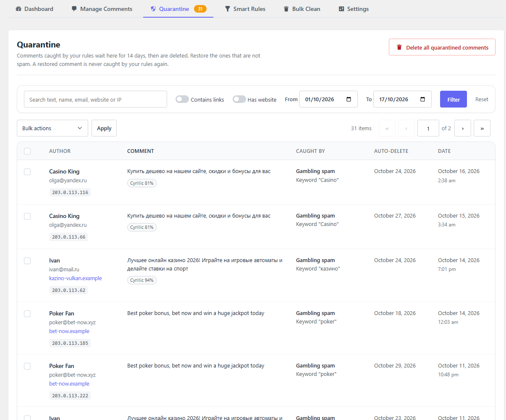506x420 pixels.
Task: Click the AUTO-DELETE column header
Action: click(x=391, y=151)
